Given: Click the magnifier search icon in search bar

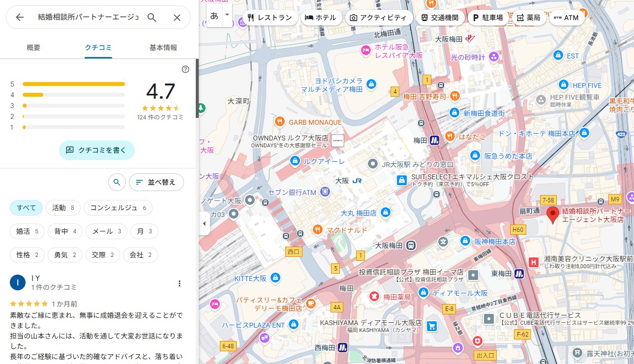Looking at the screenshot, I should click(x=152, y=18).
